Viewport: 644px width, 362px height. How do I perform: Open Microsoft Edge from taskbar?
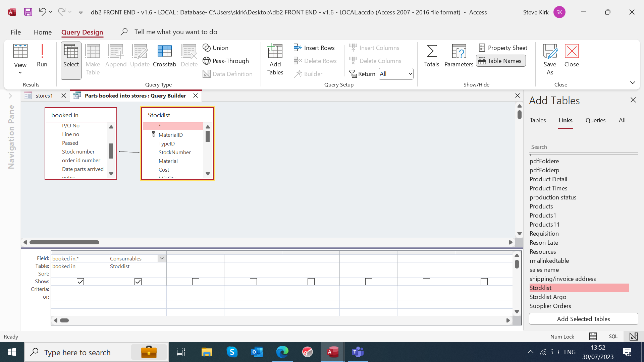coord(282,352)
